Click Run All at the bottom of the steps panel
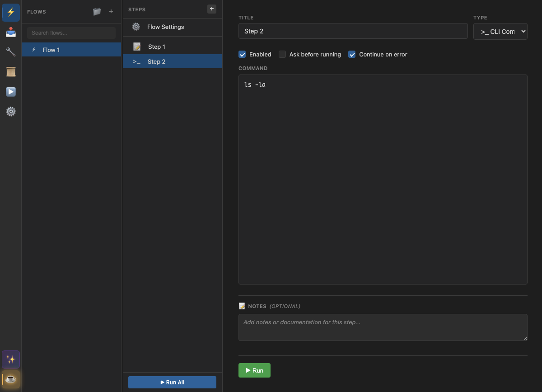Screen dimensions: 542x392 point(172,382)
